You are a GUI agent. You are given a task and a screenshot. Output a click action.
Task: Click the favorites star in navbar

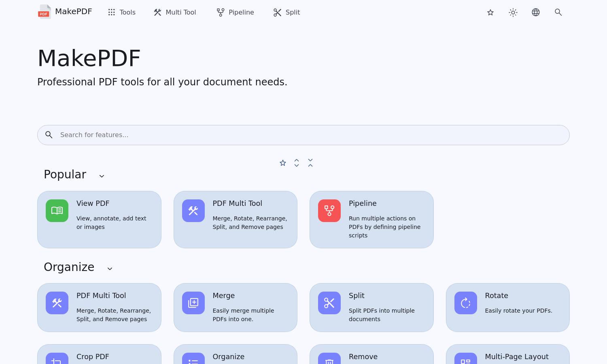[490, 13]
